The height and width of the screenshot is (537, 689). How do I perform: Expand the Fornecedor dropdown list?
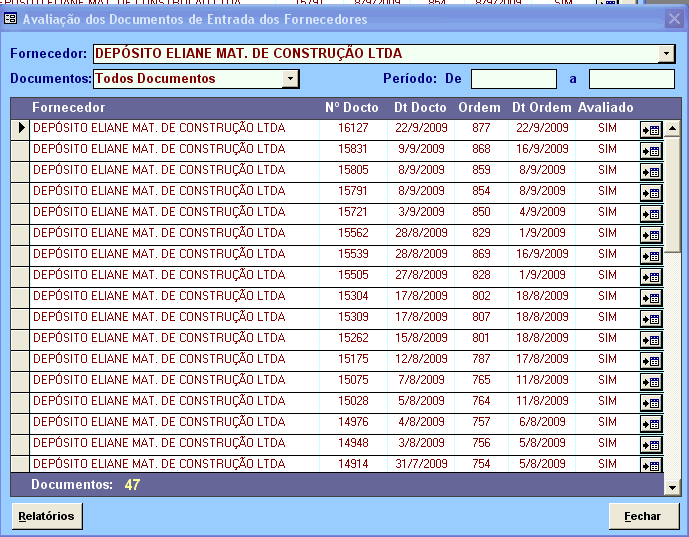pyautogui.click(x=666, y=54)
